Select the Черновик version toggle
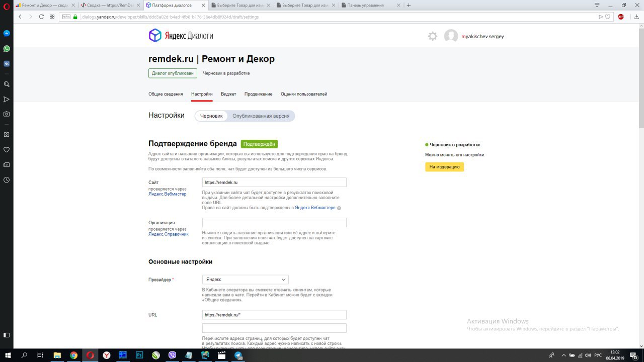 [211, 116]
